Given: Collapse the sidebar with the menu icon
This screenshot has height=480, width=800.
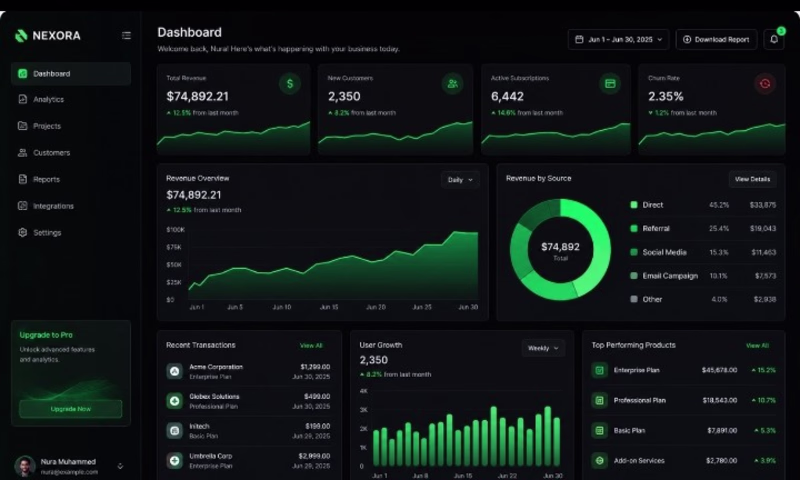Looking at the screenshot, I should [x=126, y=36].
